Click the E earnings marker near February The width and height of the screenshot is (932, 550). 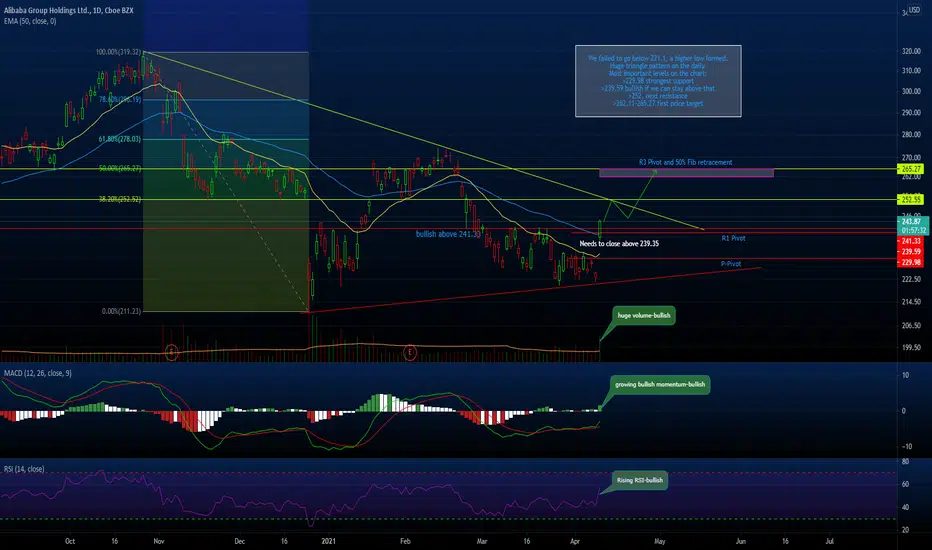[x=410, y=353]
